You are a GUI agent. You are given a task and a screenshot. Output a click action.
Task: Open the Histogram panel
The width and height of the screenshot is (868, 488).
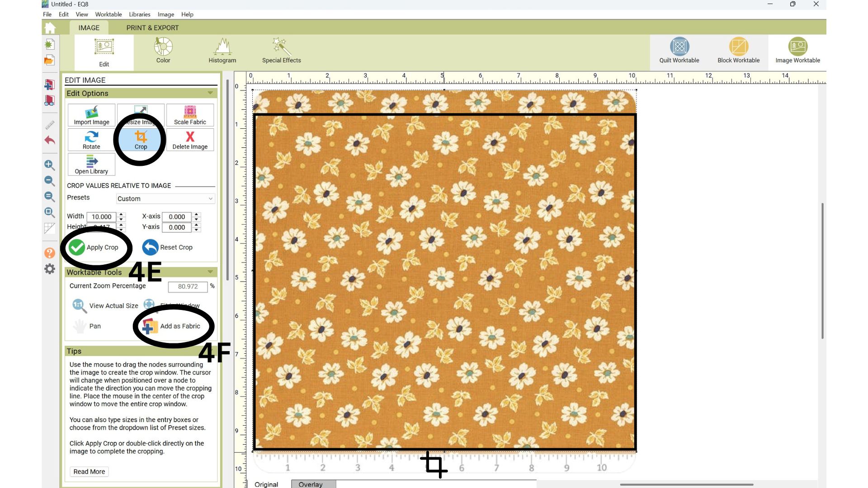click(x=222, y=51)
